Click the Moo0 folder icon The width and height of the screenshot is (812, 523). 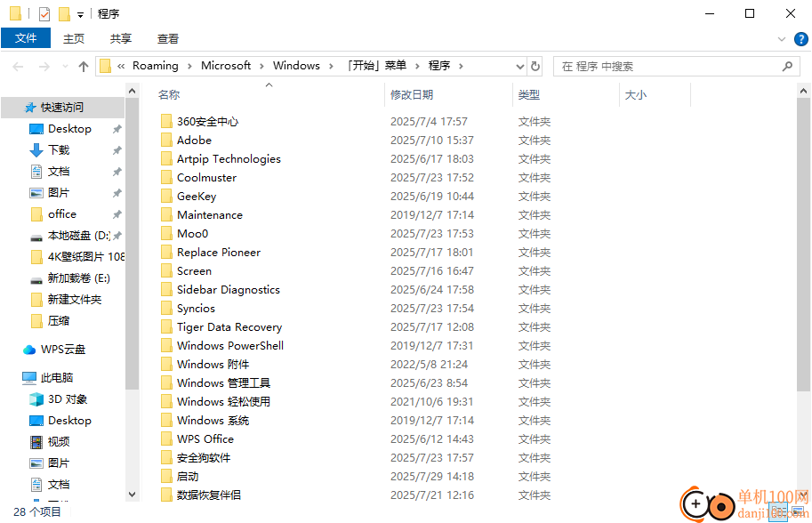(x=166, y=234)
